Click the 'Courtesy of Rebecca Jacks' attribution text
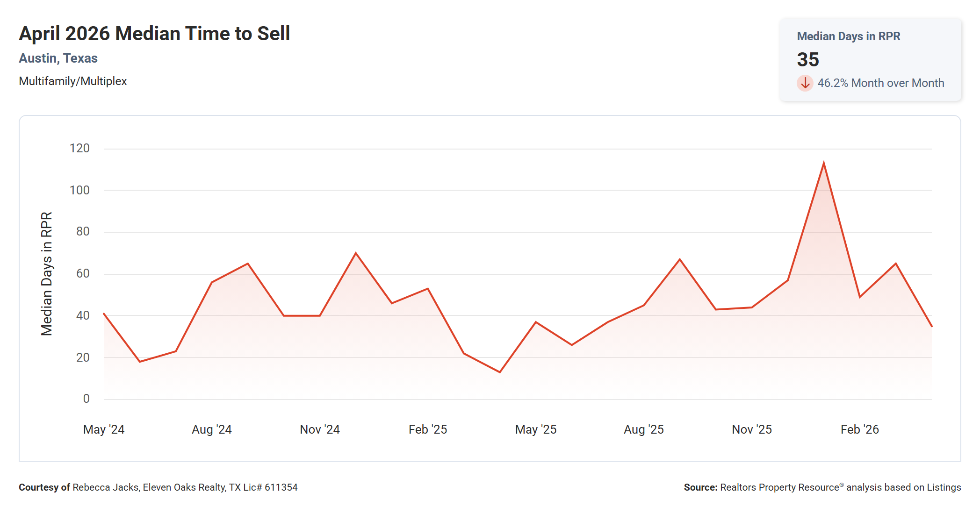Screen dimensions: 980x514 158,487
